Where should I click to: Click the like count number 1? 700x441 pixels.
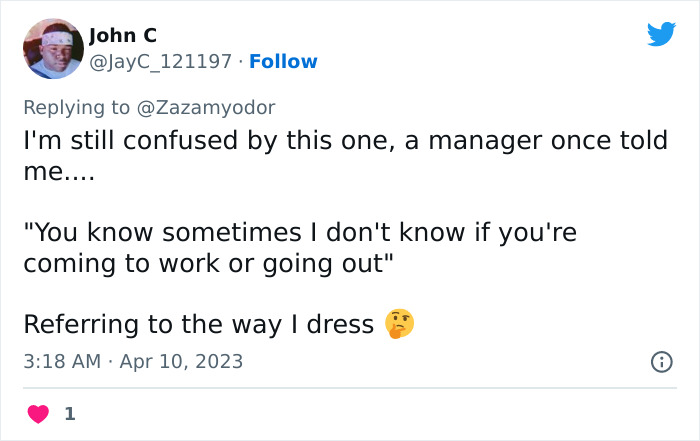(x=69, y=413)
